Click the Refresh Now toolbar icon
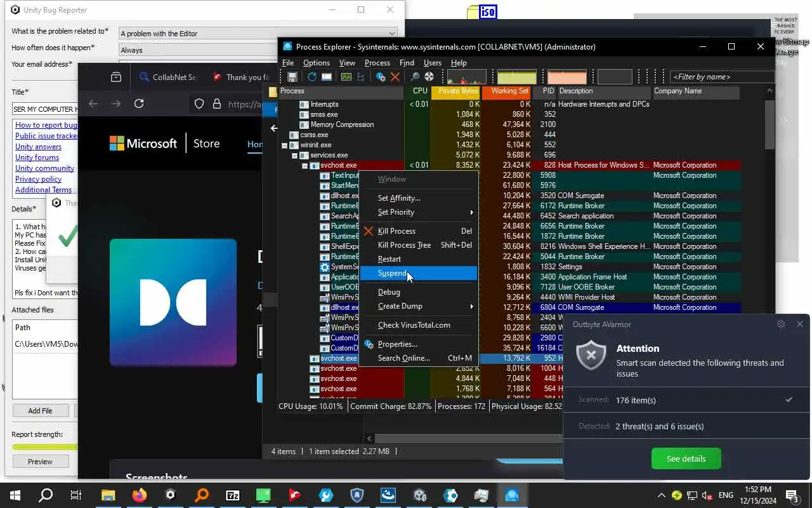812x508 pixels. [311, 77]
